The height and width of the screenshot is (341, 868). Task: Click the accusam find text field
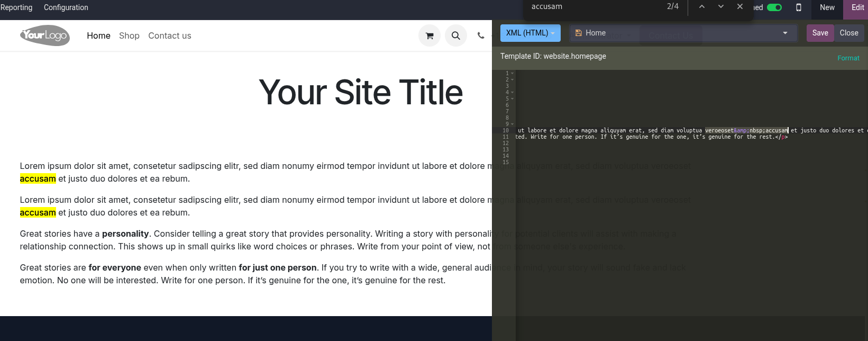[x=592, y=7]
